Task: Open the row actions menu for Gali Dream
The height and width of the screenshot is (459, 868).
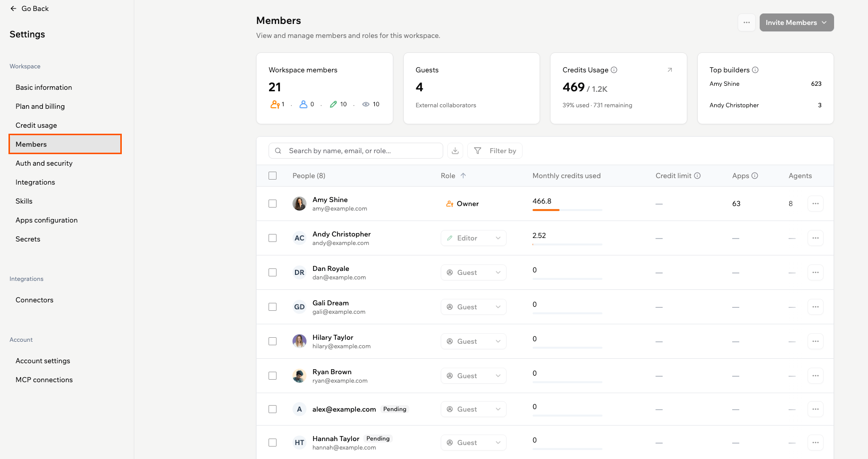Action: point(815,307)
